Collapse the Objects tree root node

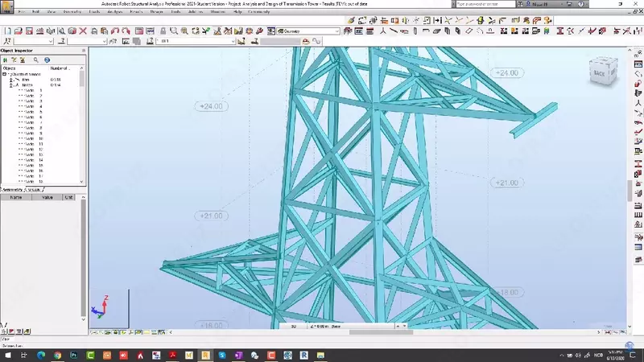point(4,74)
